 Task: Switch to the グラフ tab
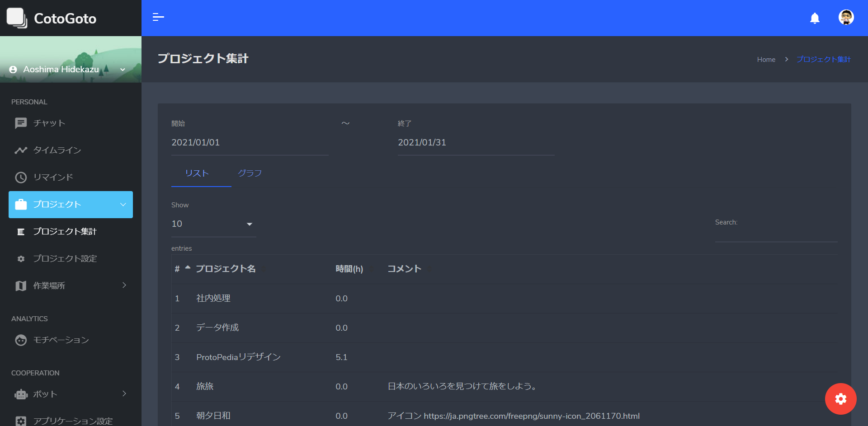point(250,173)
